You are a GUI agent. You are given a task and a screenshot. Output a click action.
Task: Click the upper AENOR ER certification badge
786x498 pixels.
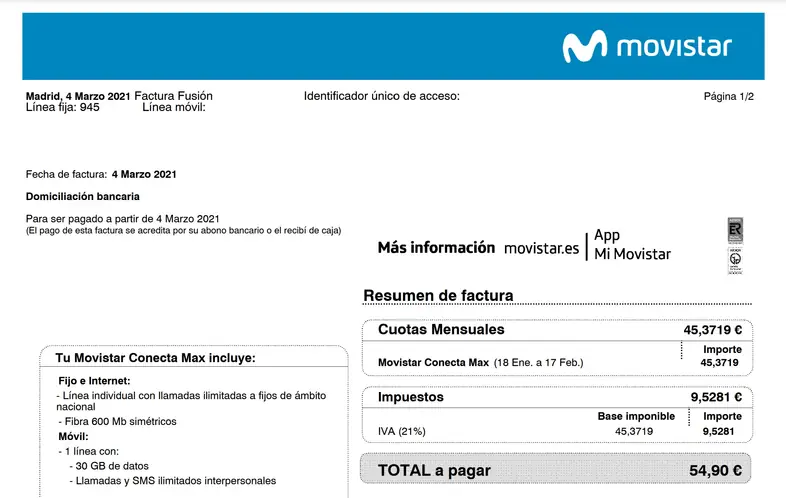pos(735,231)
